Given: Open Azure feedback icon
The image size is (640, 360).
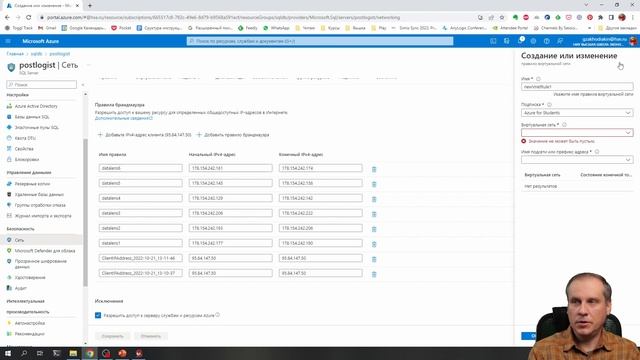Looking at the screenshot, I should coord(560,41).
